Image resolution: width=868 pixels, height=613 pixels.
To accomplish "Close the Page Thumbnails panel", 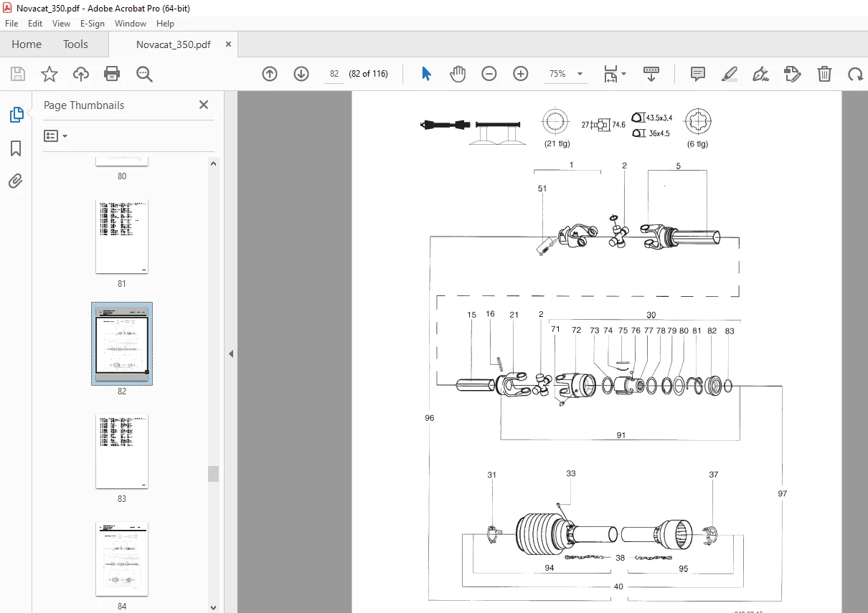I will coord(204,105).
